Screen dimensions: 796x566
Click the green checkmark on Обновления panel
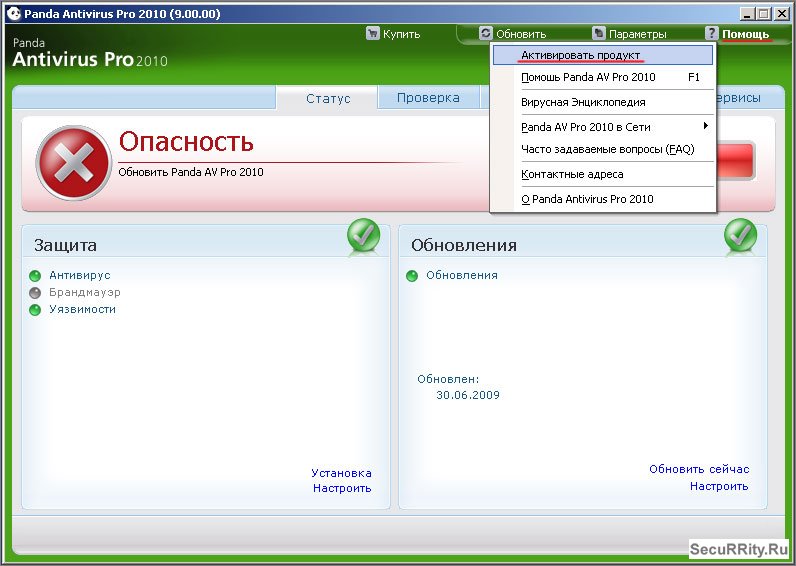[740, 235]
